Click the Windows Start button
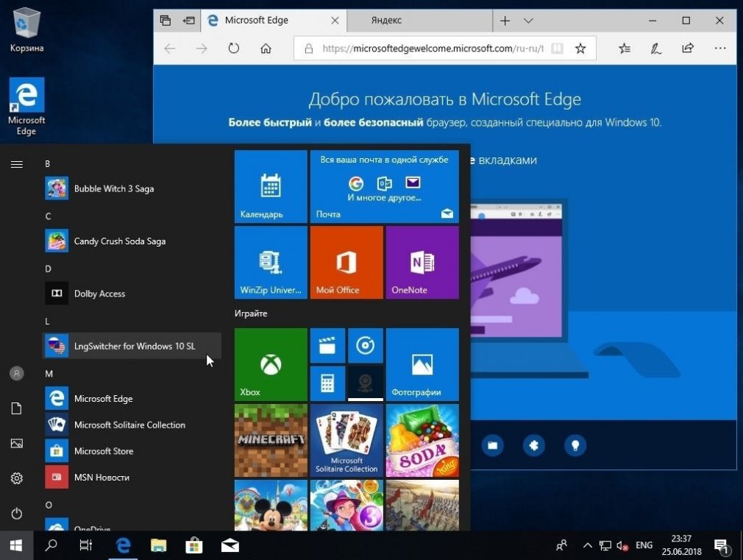 pyautogui.click(x=16, y=546)
